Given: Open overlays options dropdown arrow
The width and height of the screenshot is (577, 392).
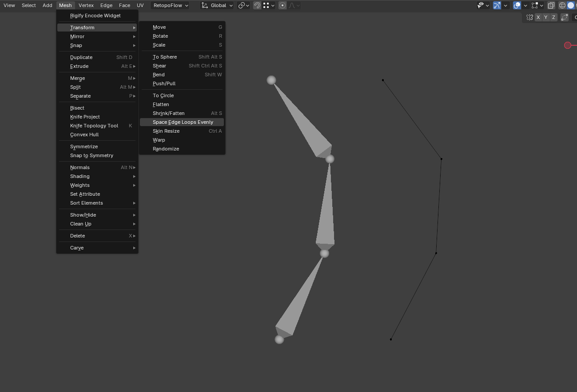Looking at the screenshot, I should (x=525, y=5).
